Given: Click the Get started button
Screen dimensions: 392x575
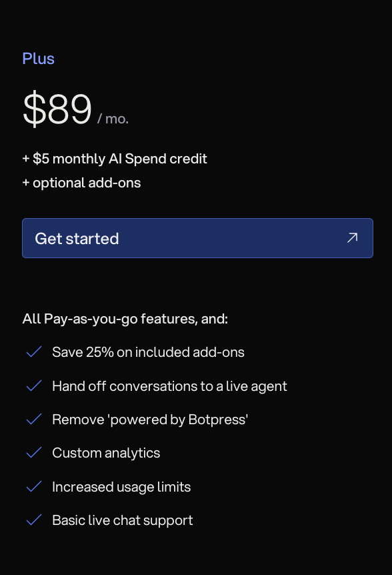Looking at the screenshot, I should 197,238.
